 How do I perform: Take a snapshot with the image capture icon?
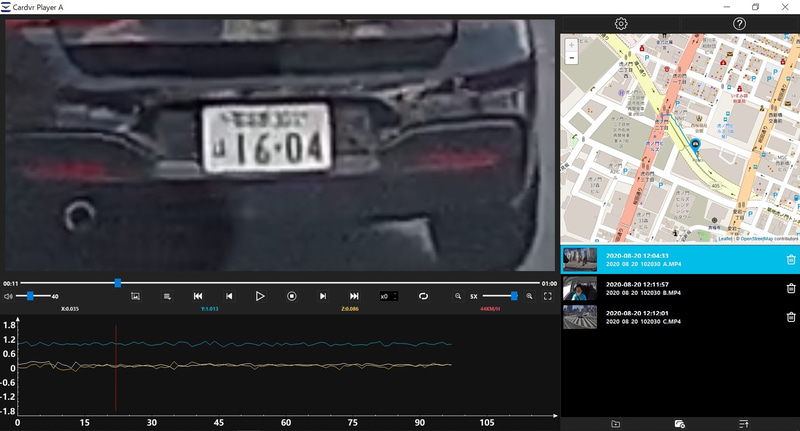click(x=135, y=296)
